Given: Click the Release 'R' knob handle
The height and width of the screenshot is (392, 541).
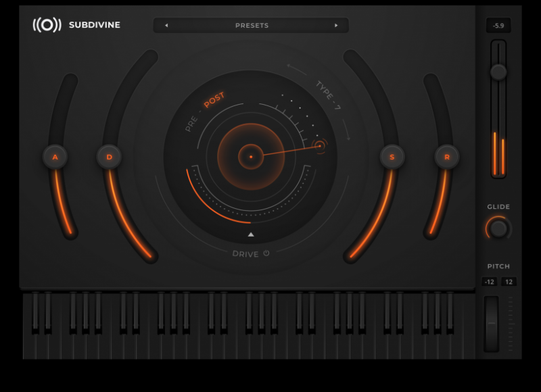Looking at the screenshot, I should (x=447, y=157).
